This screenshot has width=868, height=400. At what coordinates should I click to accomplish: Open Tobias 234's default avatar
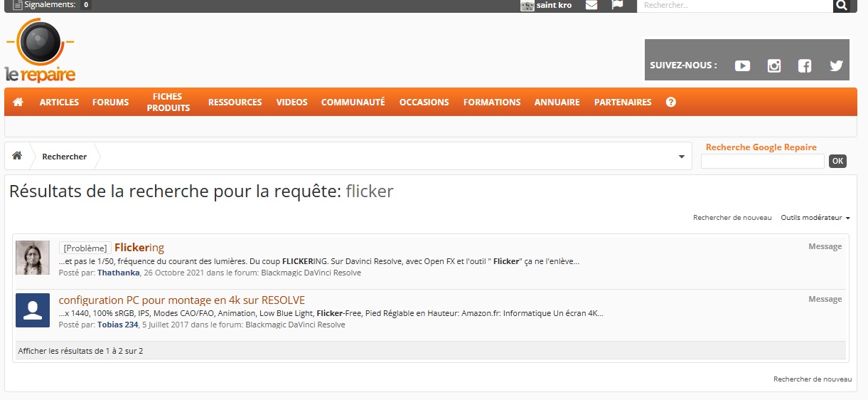pyautogui.click(x=33, y=310)
